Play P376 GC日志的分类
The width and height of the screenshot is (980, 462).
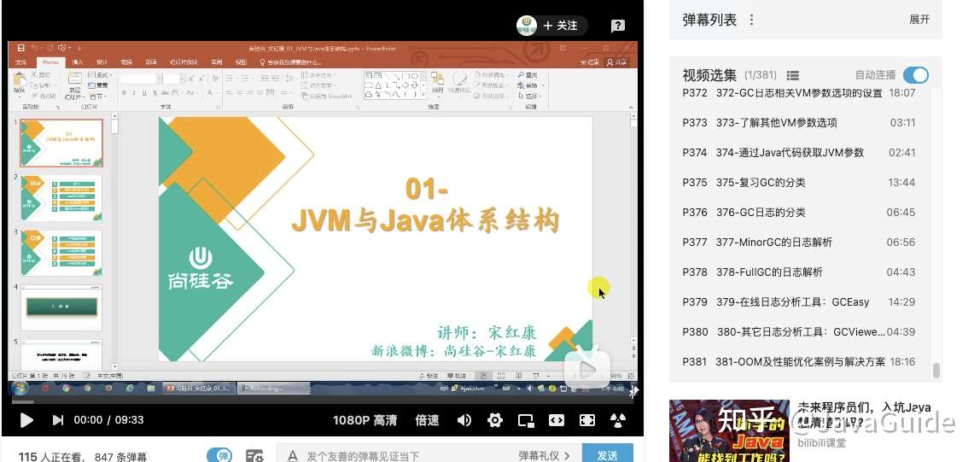[799, 213]
